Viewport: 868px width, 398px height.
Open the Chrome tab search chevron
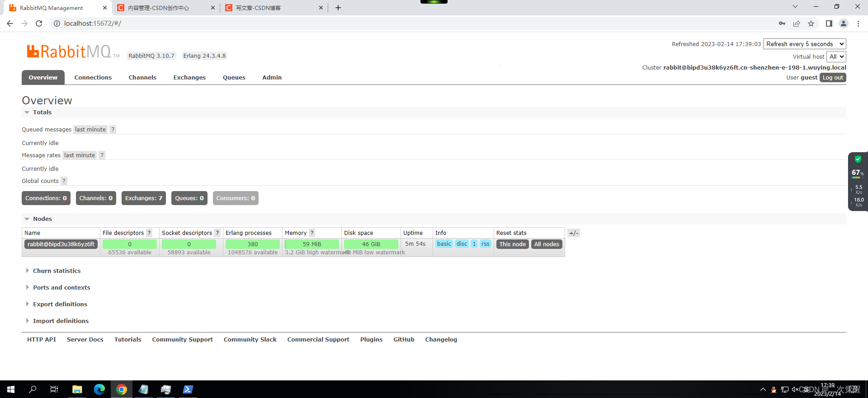pyautogui.click(x=795, y=7)
